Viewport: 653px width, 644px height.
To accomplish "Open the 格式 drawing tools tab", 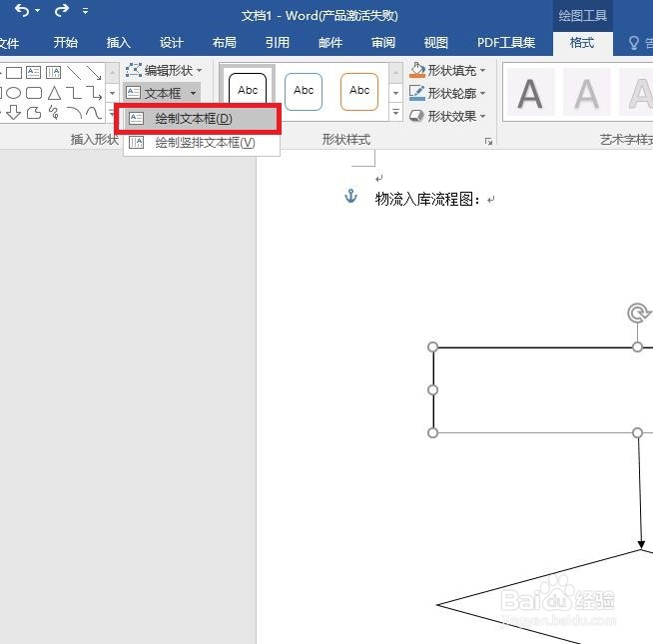I will (582, 43).
